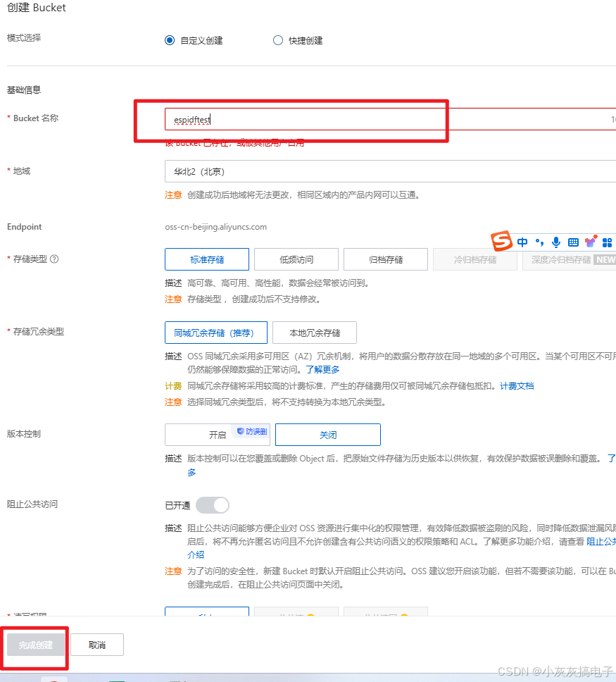This screenshot has height=682, width=616.
Task: Click the punctuation mode icon on Sogou toolbar
Action: coord(537,242)
